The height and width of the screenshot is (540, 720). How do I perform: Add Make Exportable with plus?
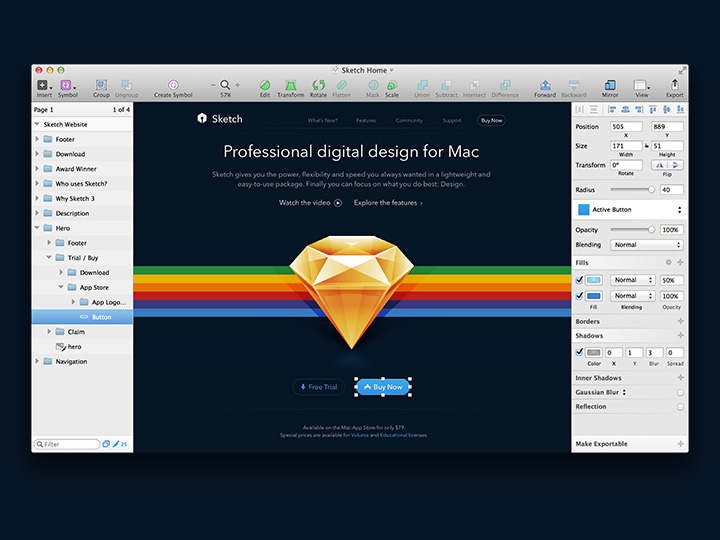click(680, 444)
